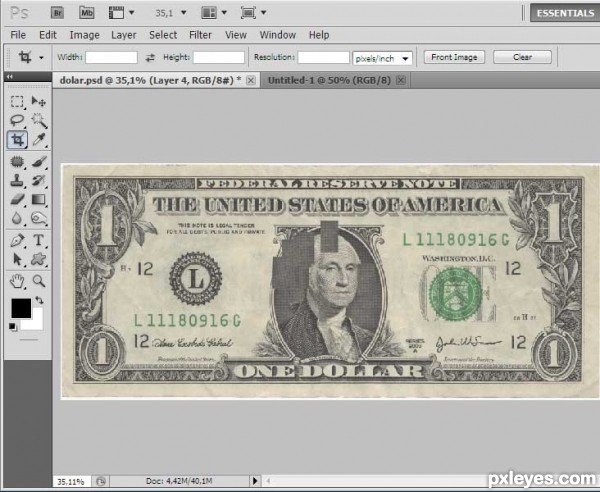Click the Front Image button

[x=454, y=57]
